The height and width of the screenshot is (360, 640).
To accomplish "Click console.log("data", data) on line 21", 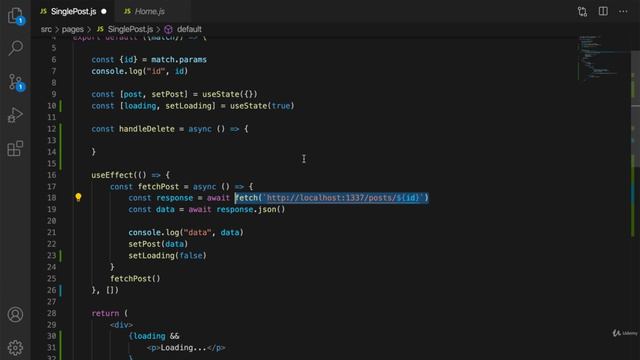I will coord(186,233).
